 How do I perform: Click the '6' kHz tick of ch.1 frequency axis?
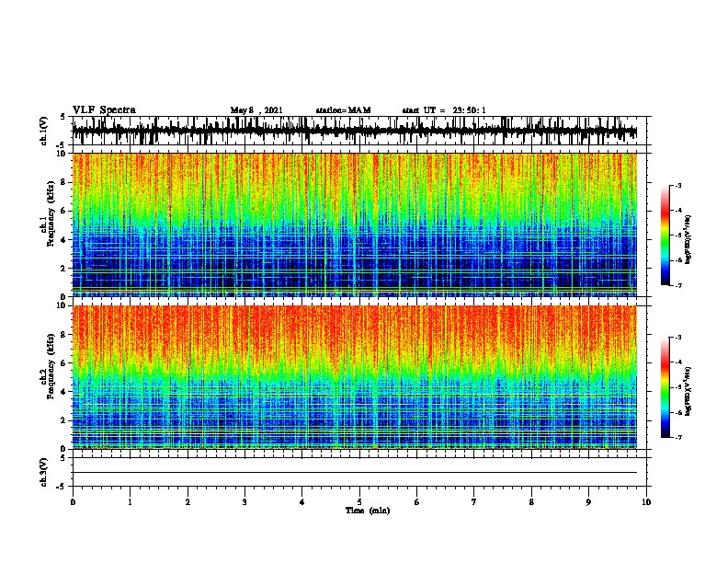pos(63,211)
